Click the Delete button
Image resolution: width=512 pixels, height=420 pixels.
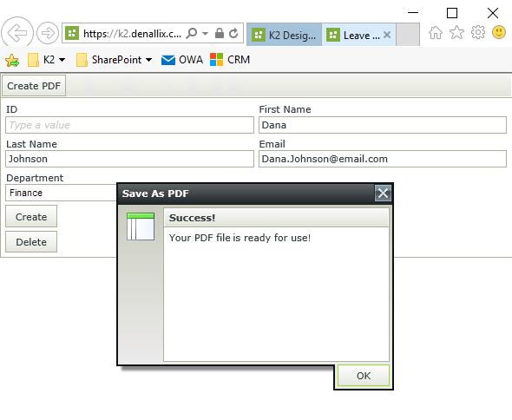click(x=31, y=242)
